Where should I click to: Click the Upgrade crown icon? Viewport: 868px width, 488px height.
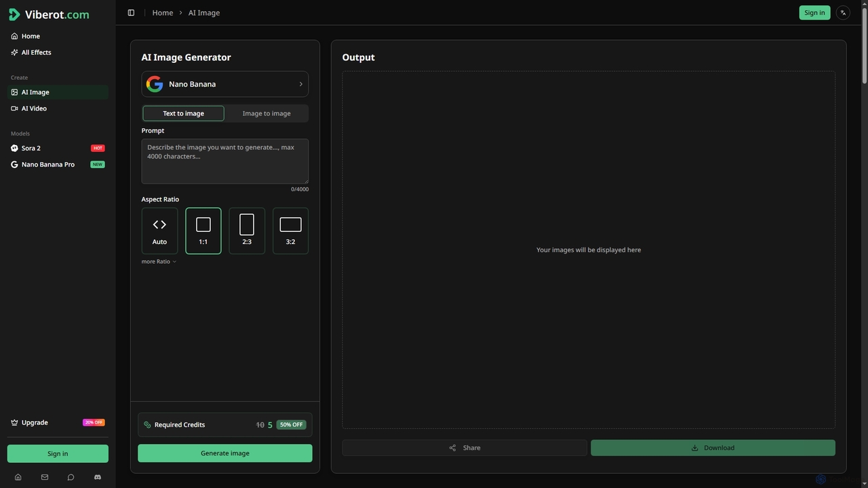[14, 422]
